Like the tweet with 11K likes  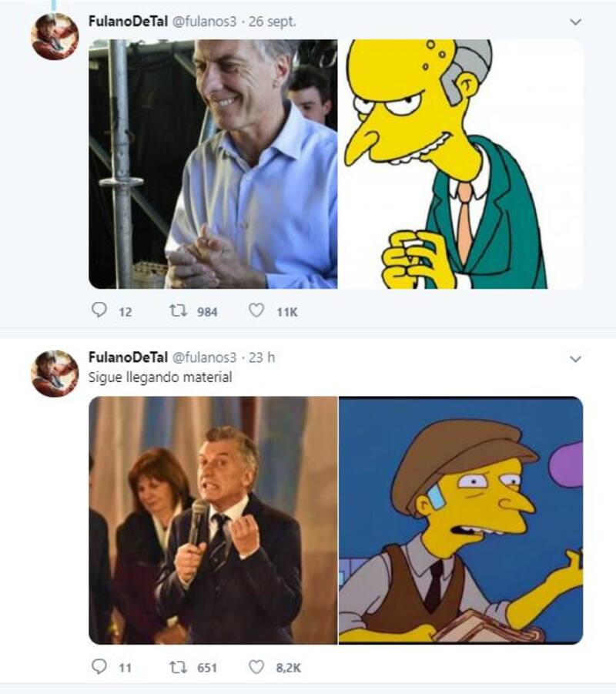256,311
